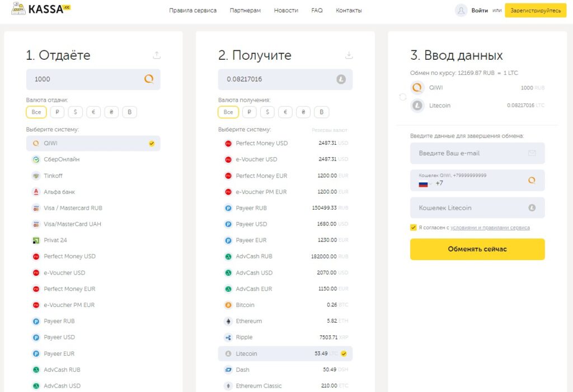Choose AdvCash USD in receive list
Screen dimensions: 573x392
click(x=285, y=273)
